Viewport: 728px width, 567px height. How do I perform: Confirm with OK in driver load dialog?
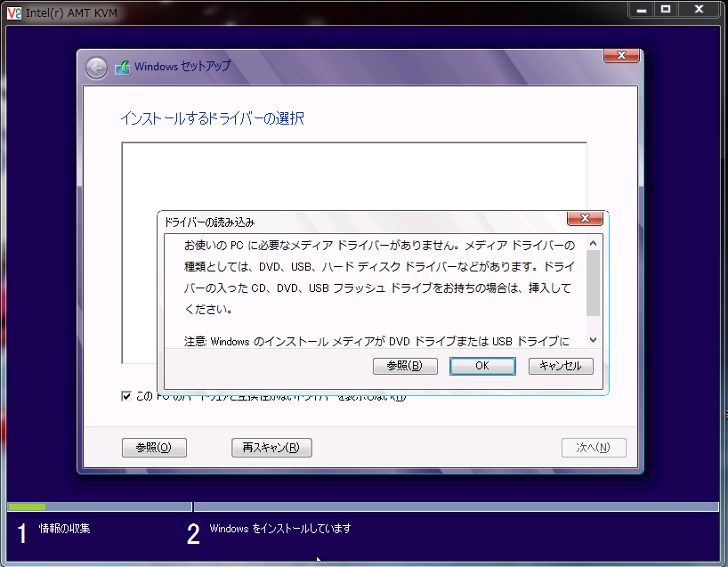[x=482, y=366]
